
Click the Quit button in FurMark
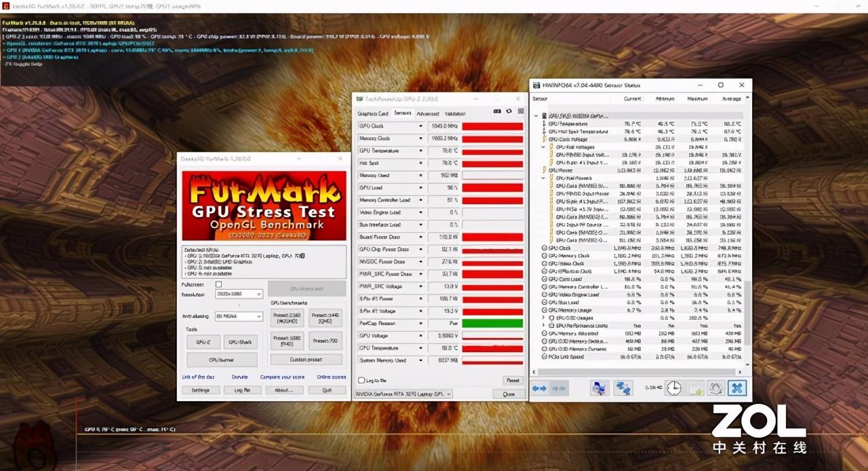tap(327, 390)
